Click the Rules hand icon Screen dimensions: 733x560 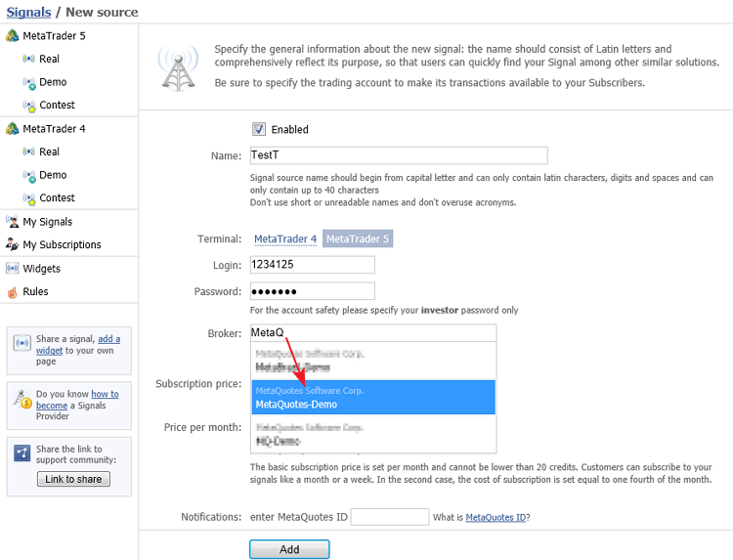pyautogui.click(x=12, y=292)
